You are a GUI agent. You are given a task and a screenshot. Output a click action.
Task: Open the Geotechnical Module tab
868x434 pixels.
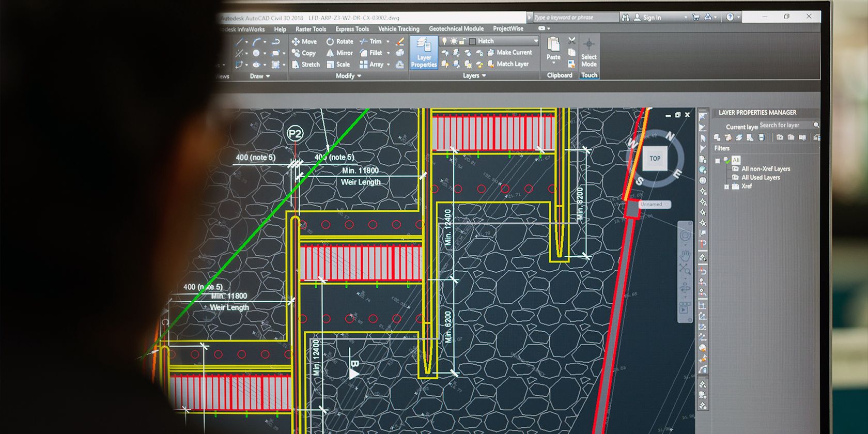point(456,29)
